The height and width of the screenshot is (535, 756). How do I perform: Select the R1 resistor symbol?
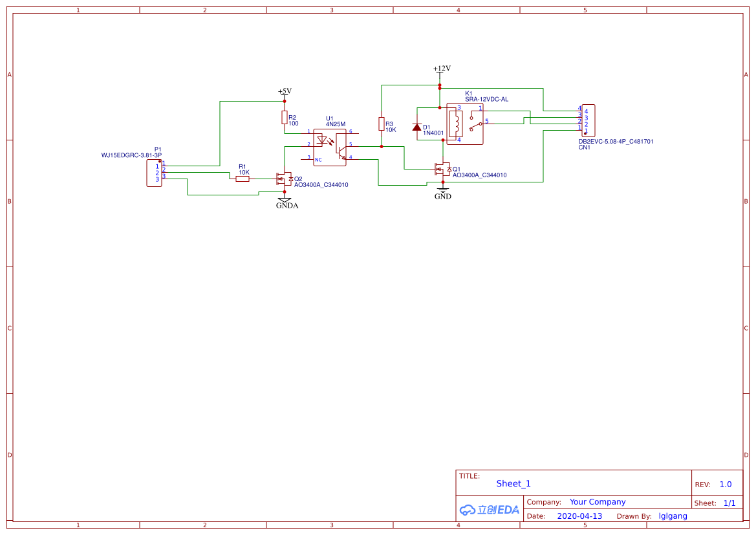pos(243,179)
